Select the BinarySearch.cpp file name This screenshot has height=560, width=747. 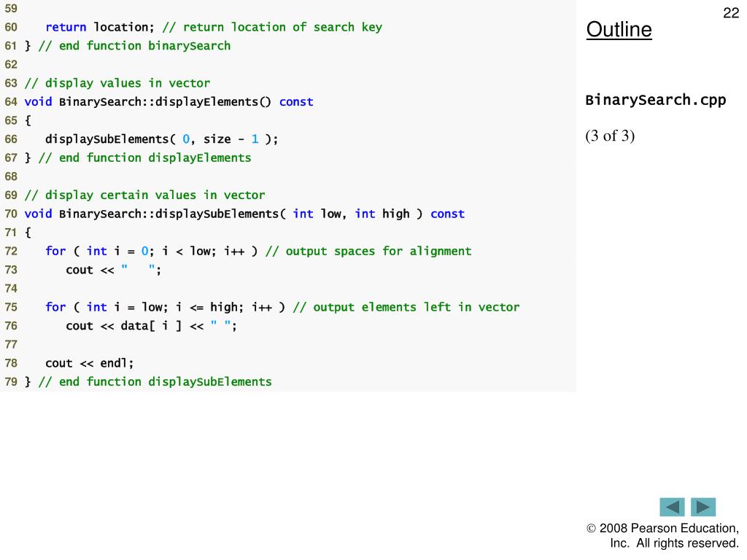click(656, 100)
